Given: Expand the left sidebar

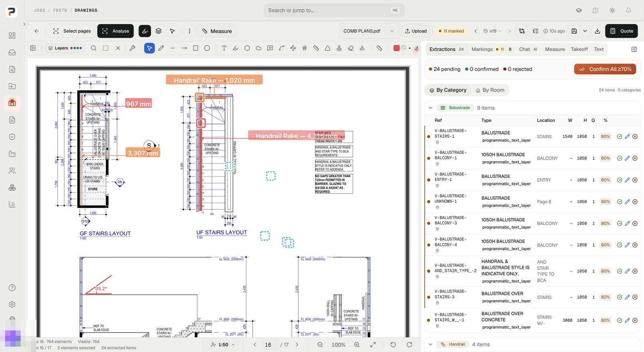Looking at the screenshot, I should click(x=24, y=24).
